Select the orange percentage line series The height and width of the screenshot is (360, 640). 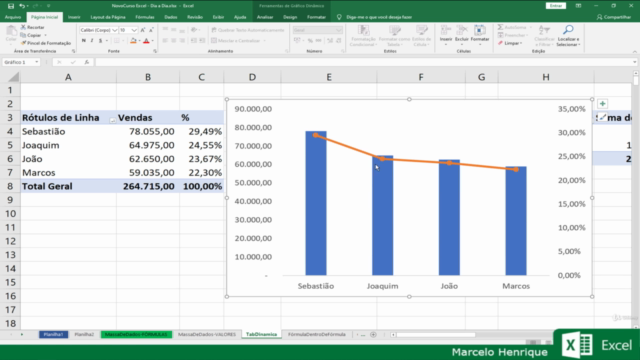coord(416,160)
